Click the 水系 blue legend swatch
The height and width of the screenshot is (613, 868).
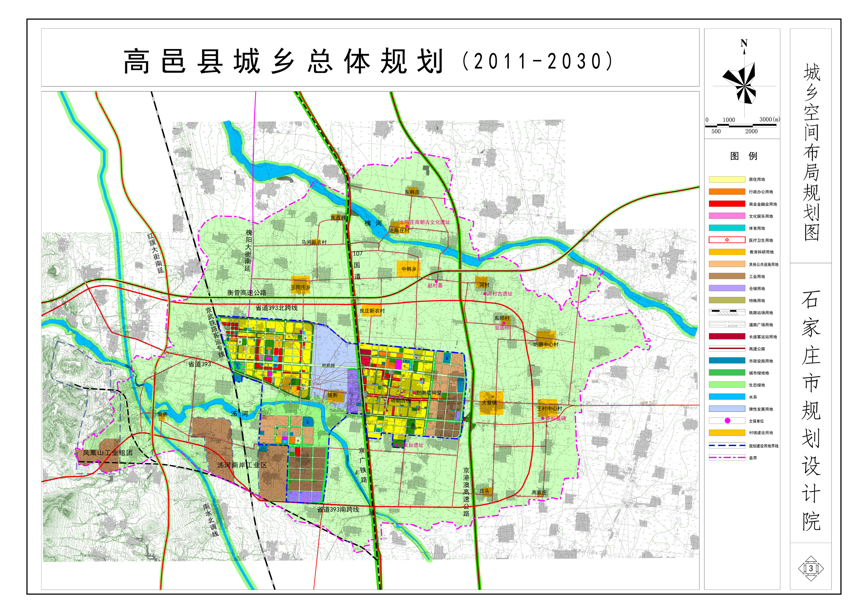(x=727, y=397)
